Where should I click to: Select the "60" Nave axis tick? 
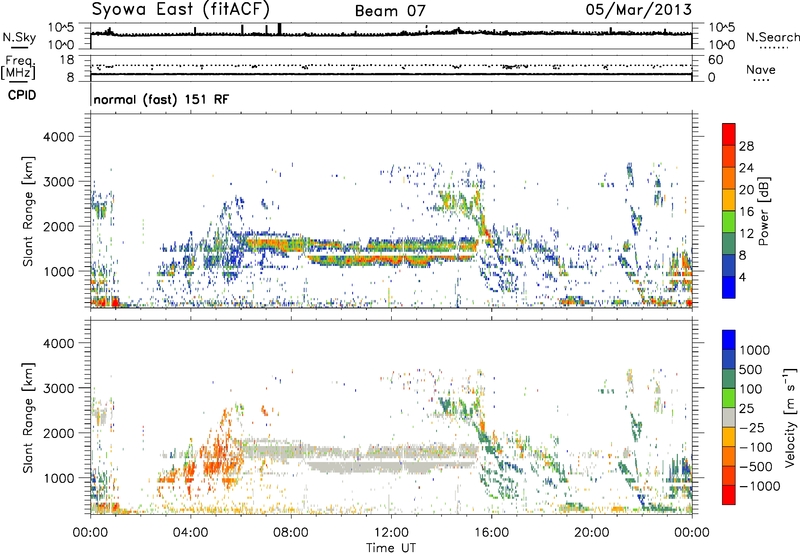[716, 60]
